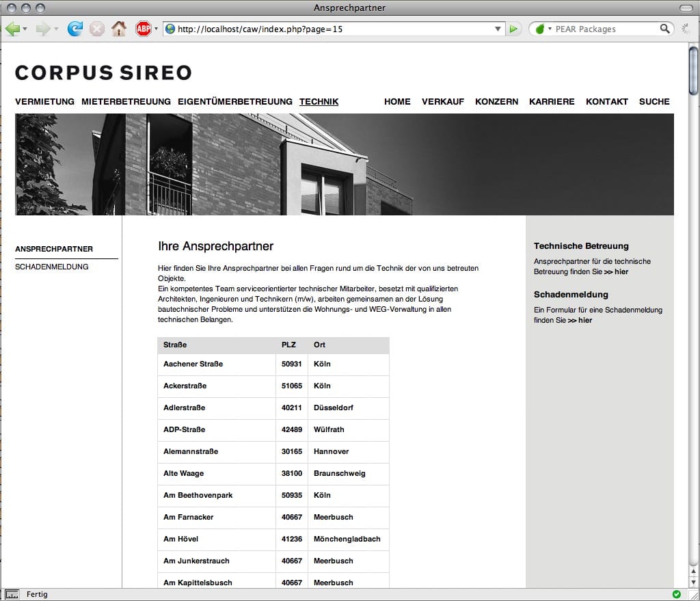Click the stop loading icon
700x601 pixels.
point(97,29)
